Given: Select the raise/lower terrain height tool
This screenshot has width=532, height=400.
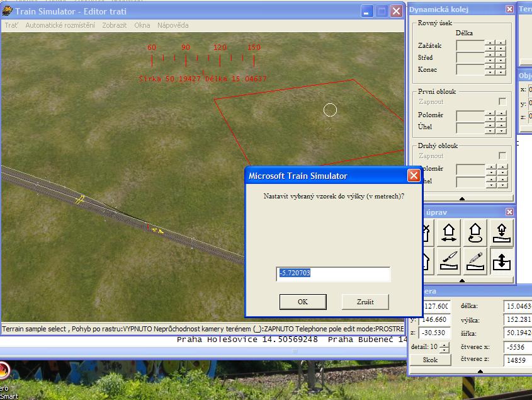Looking at the screenshot, I should [501, 261].
